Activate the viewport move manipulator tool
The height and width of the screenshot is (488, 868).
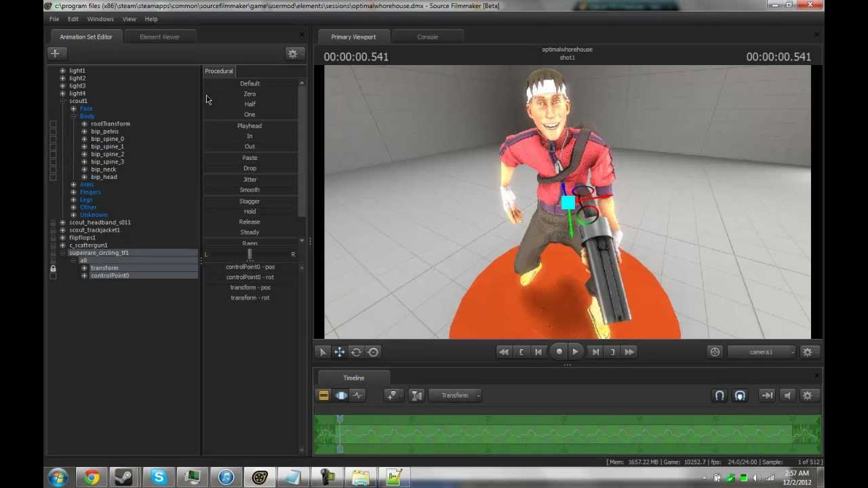click(x=339, y=352)
